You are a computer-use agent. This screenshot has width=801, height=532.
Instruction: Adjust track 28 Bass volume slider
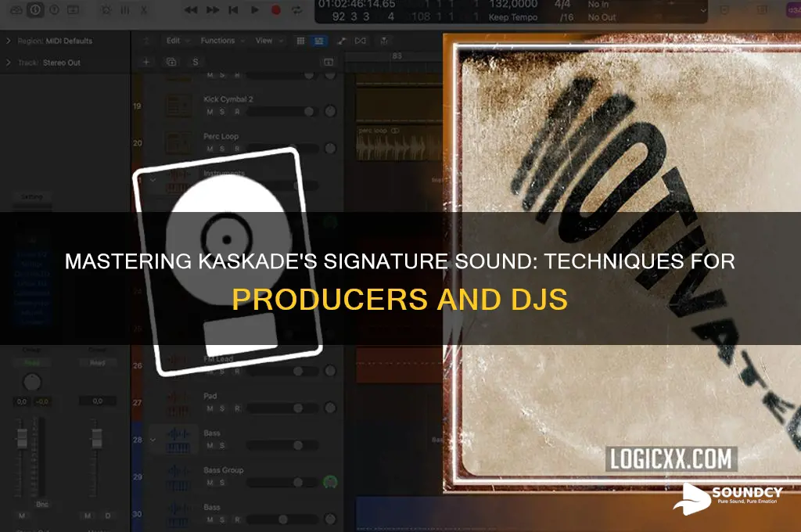pos(282,445)
